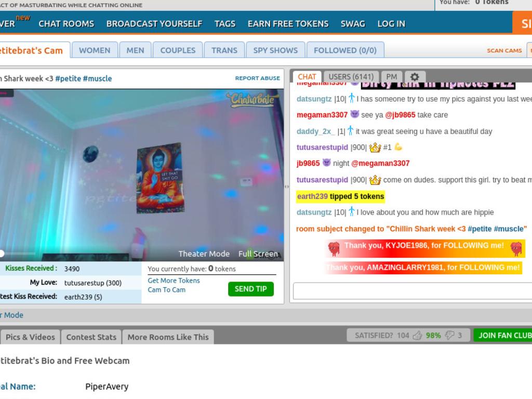Open EARN FREE TOKENS page
This screenshot has height=399, width=532.
pyautogui.click(x=288, y=24)
